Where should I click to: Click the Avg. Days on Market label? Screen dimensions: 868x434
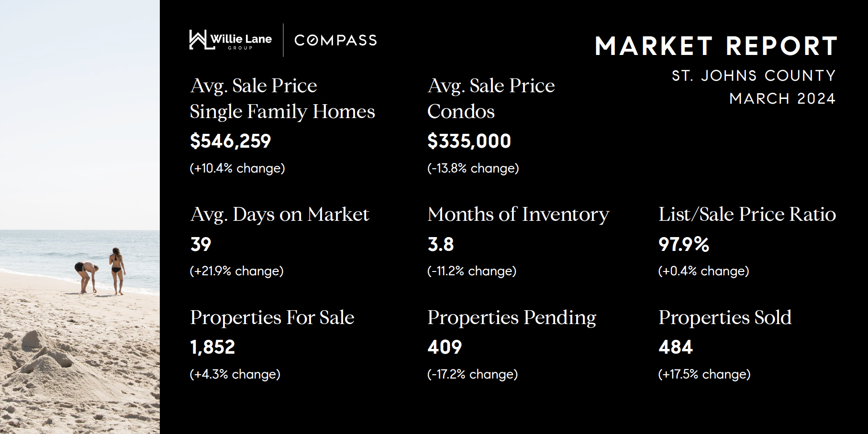[x=280, y=215]
